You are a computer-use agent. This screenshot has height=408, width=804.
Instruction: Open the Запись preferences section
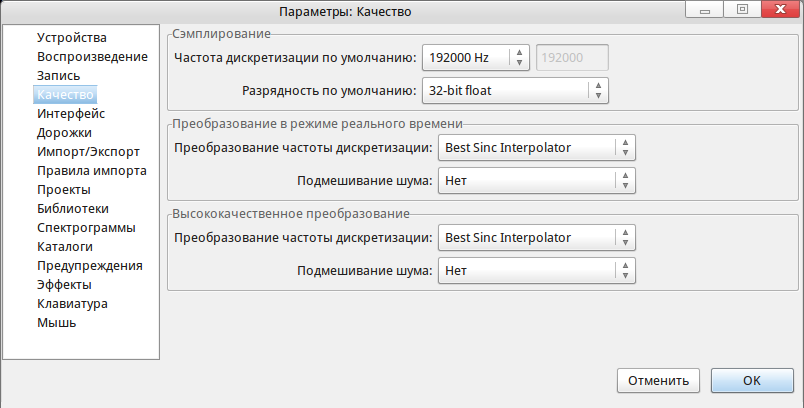pos(59,76)
